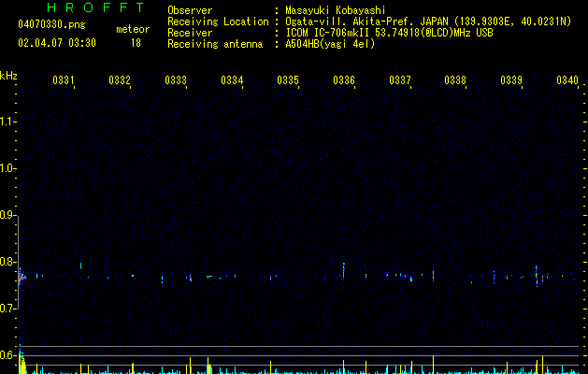Click the 0337 time marker
Viewport: 588px width, 374px height.
click(400, 80)
